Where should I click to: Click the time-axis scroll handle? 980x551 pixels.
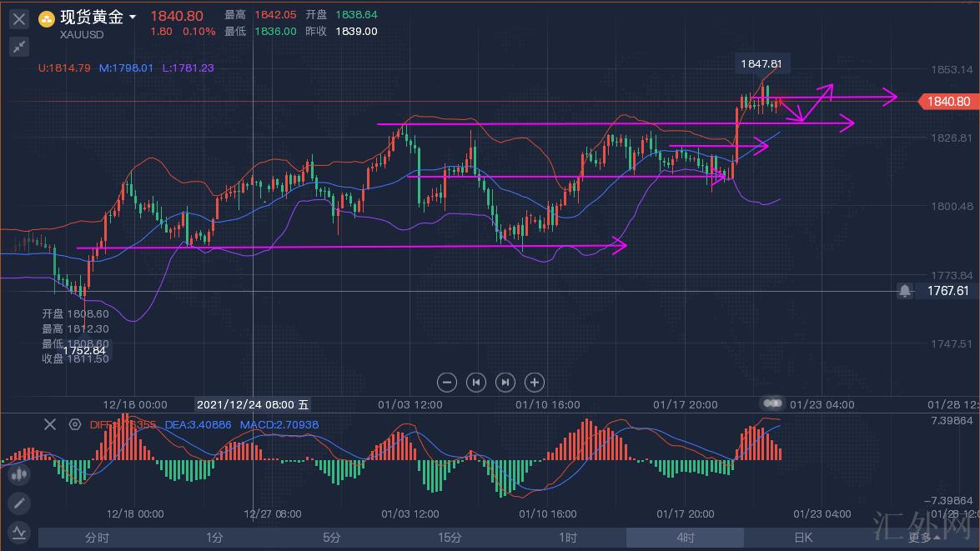pyautogui.click(x=772, y=403)
